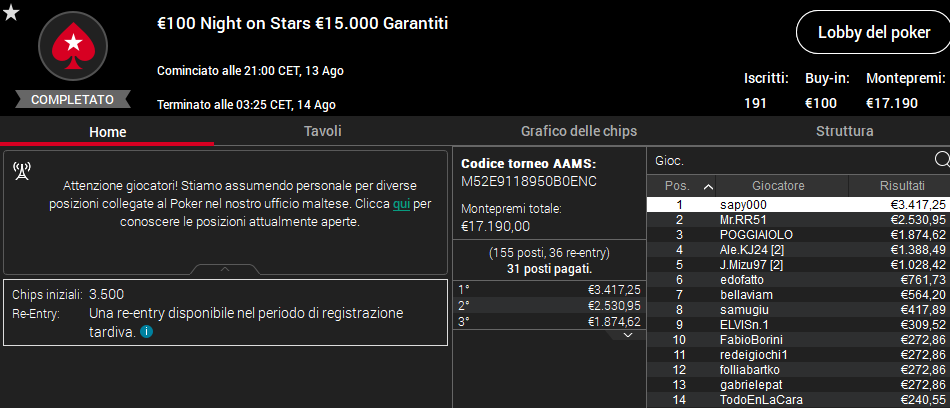
Task: Click the Gioc. player search field
Action: (x=792, y=160)
